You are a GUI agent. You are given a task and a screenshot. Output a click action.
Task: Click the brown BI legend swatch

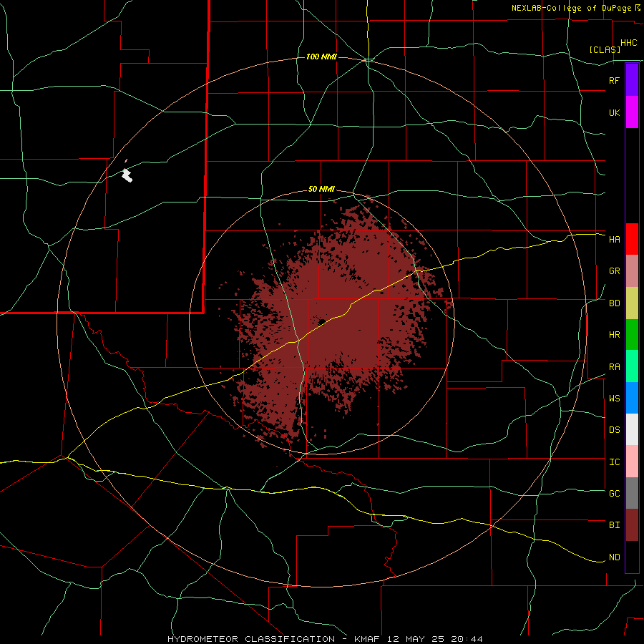tap(632, 525)
